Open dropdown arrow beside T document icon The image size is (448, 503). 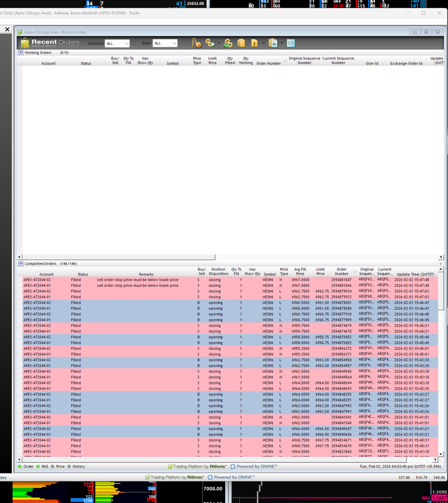click(x=263, y=43)
